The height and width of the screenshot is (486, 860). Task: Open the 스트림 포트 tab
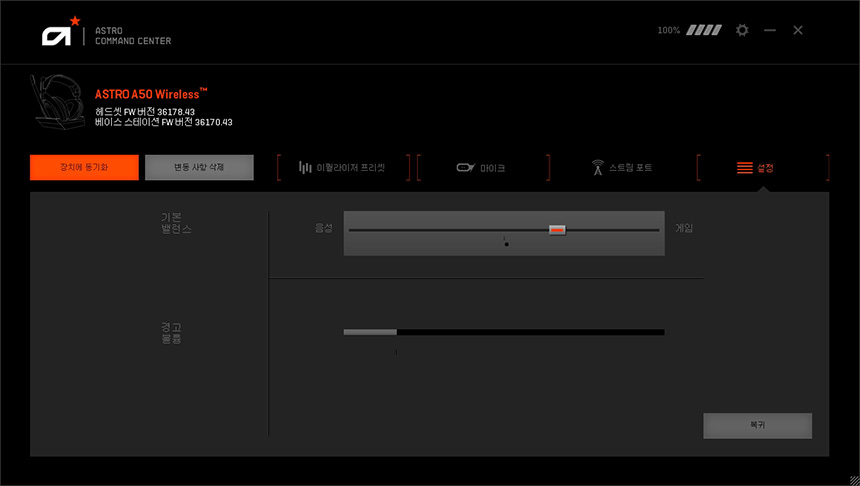point(623,168)
